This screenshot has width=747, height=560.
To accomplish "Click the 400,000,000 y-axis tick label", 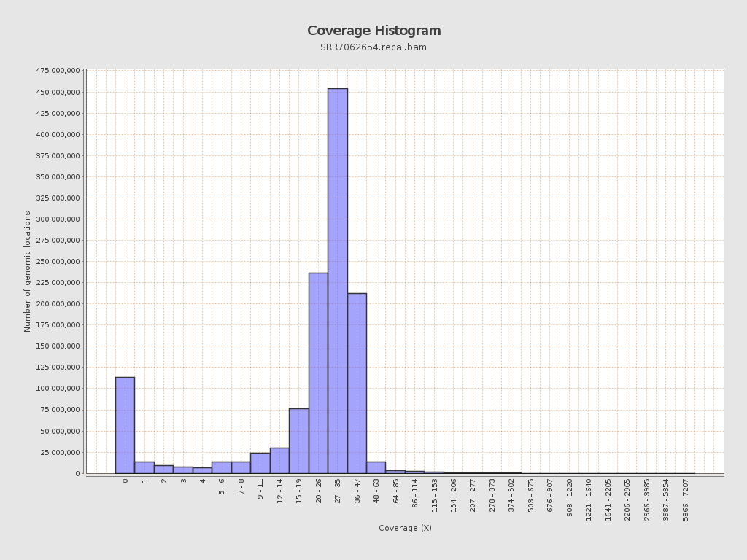I will coord(58,134).
